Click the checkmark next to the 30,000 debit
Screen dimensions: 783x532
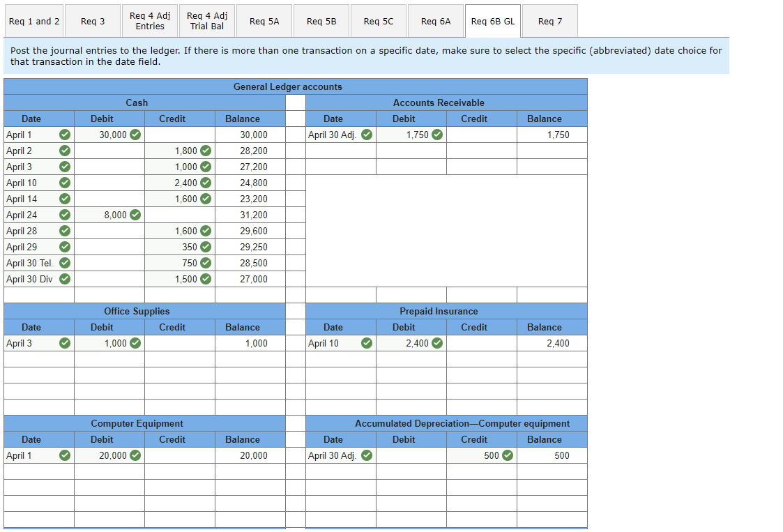137,135
